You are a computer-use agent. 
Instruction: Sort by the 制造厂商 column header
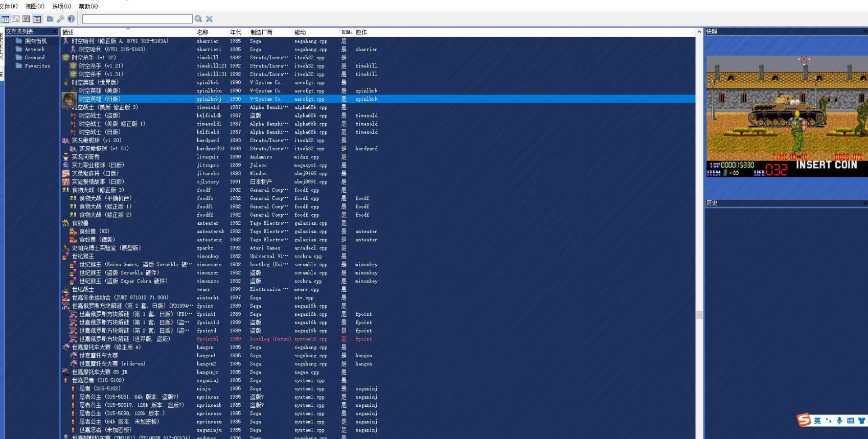pos(261,32)
